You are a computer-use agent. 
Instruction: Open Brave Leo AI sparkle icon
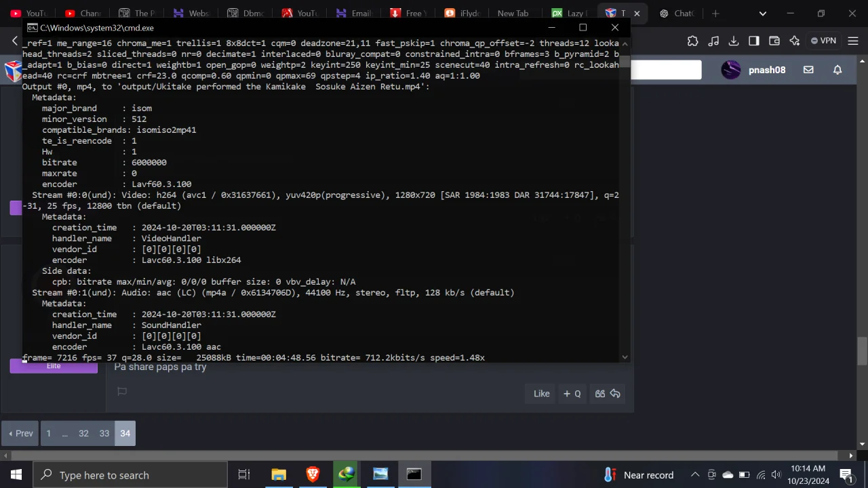tap(795, 41)
